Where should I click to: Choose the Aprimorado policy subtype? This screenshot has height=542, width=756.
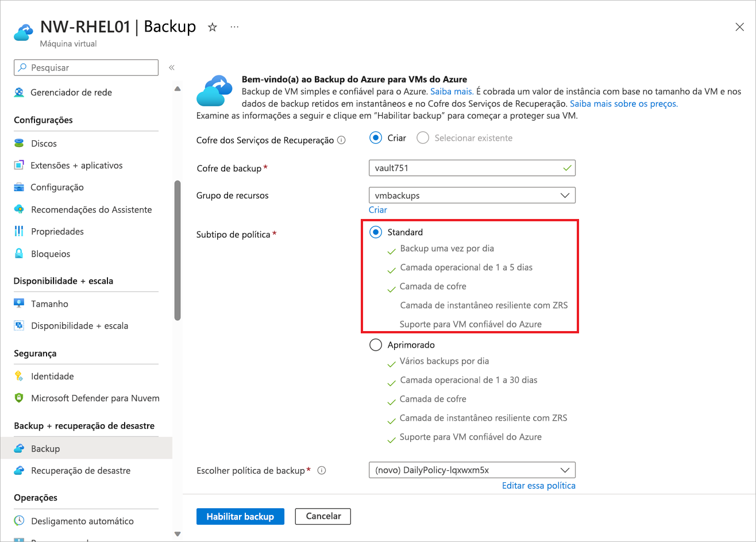tap(376, 345)
